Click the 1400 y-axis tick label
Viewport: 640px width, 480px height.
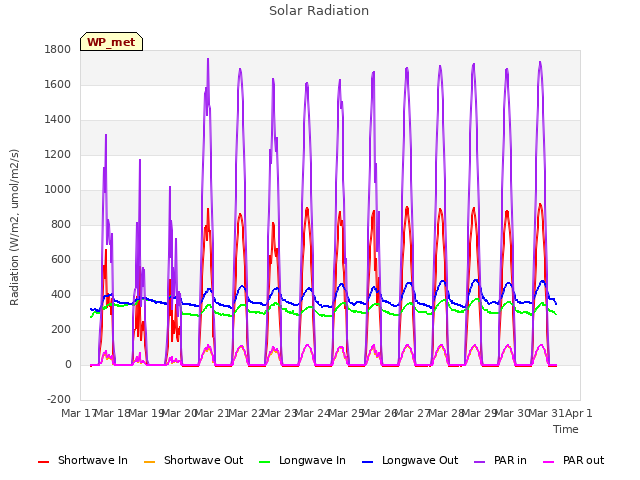pos(58,120)
